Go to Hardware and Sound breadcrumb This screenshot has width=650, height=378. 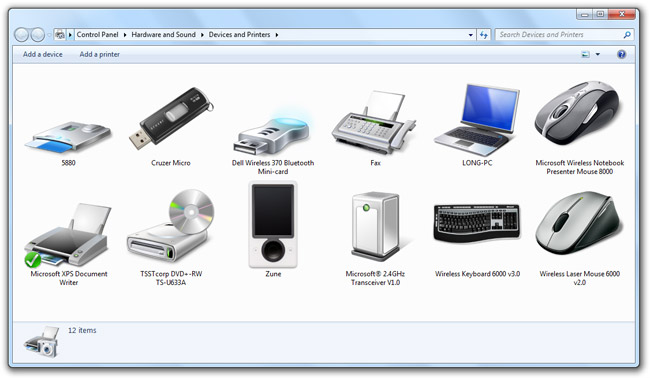pyautogui.click(x=163, y=35)
